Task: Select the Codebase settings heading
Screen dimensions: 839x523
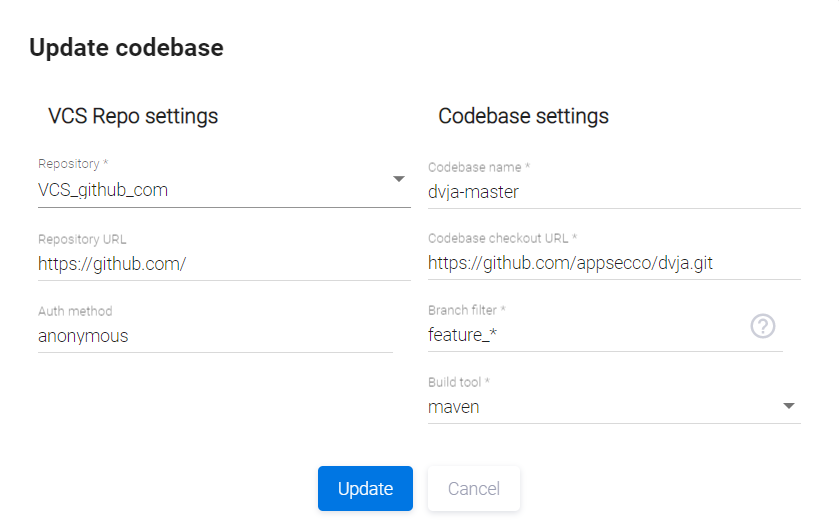Action: [x=523, y=116]
